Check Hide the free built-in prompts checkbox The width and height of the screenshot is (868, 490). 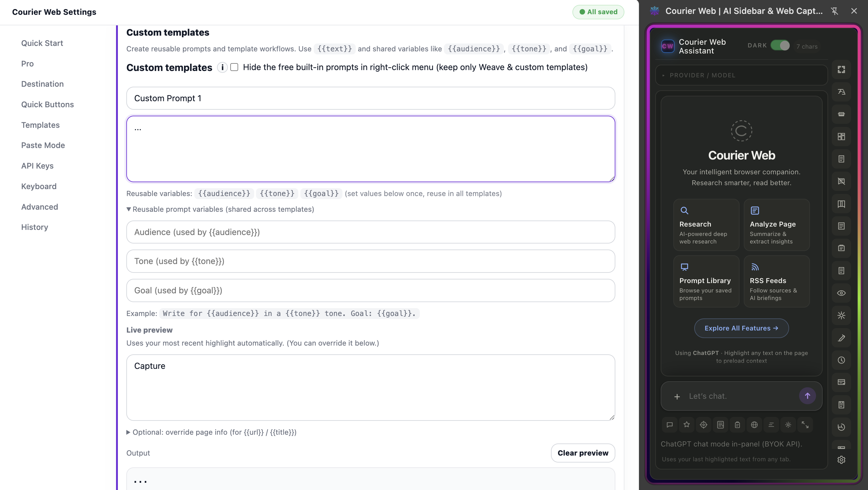click(x=234, y=67)
